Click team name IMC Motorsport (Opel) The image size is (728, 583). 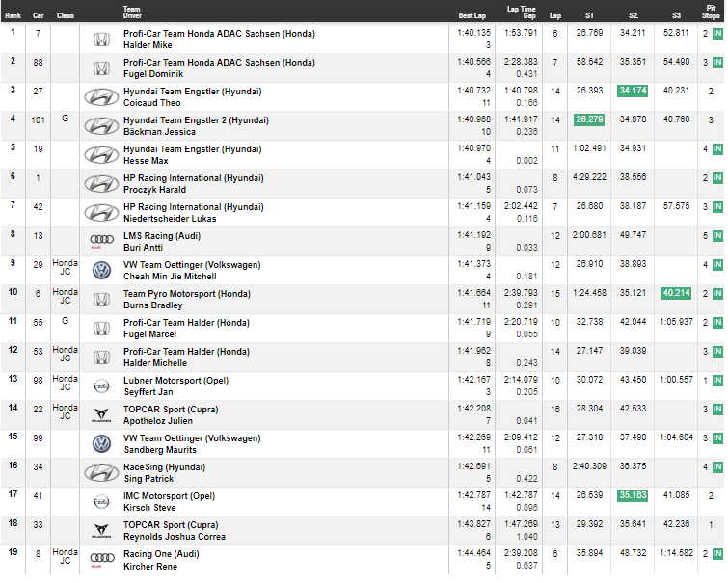pyautogui.click(x=169, y=496)
